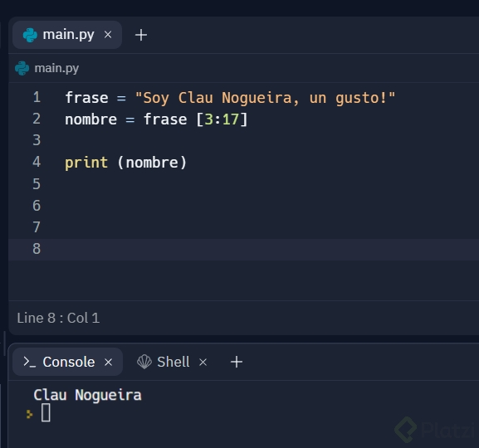Click the Python icon on main.py tab
Screen dimensions: 479x448
(x=30, y=35)
